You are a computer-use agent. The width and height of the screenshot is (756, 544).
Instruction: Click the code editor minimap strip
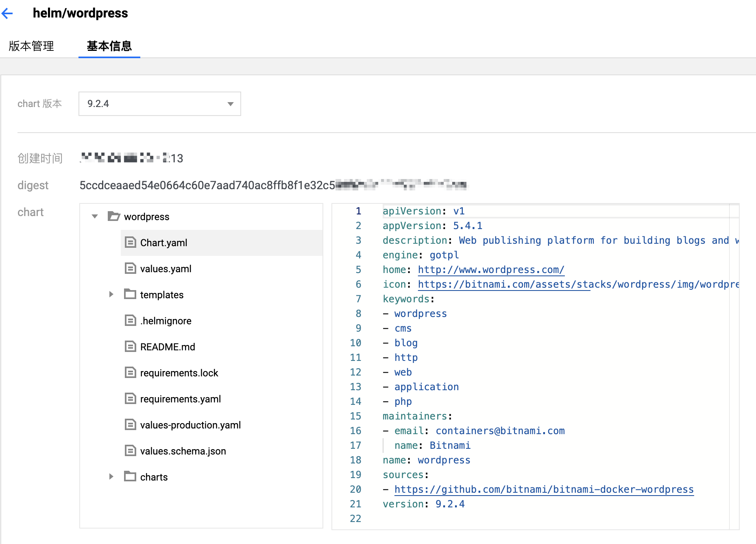734,366
